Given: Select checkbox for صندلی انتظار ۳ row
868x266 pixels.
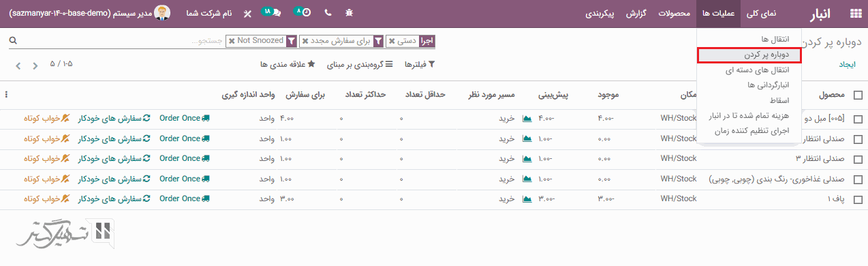Looking at the screenshot, I should point(858,159).
